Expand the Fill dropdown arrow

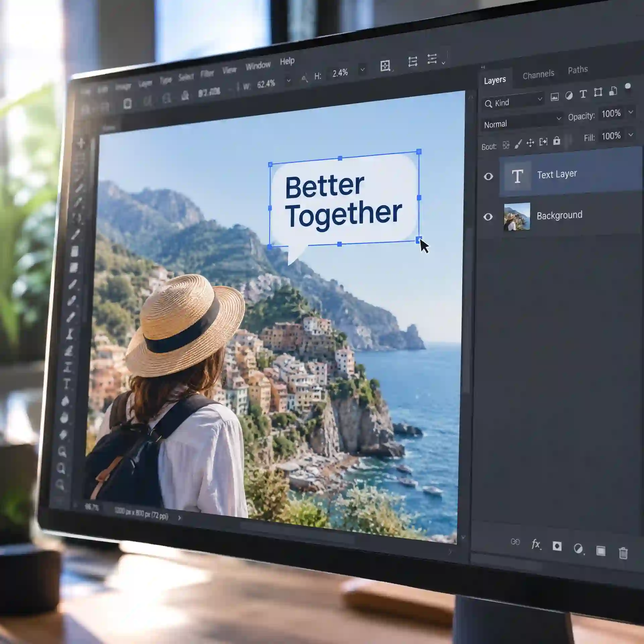(x=631, y=135)
